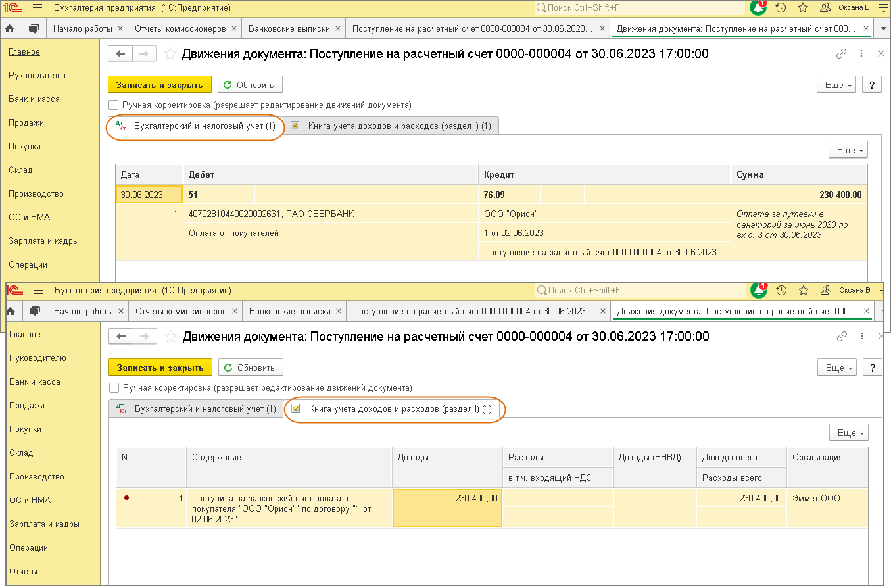Open help question-mark button in lower window
891x588 pixels.
tap(872, 368)
